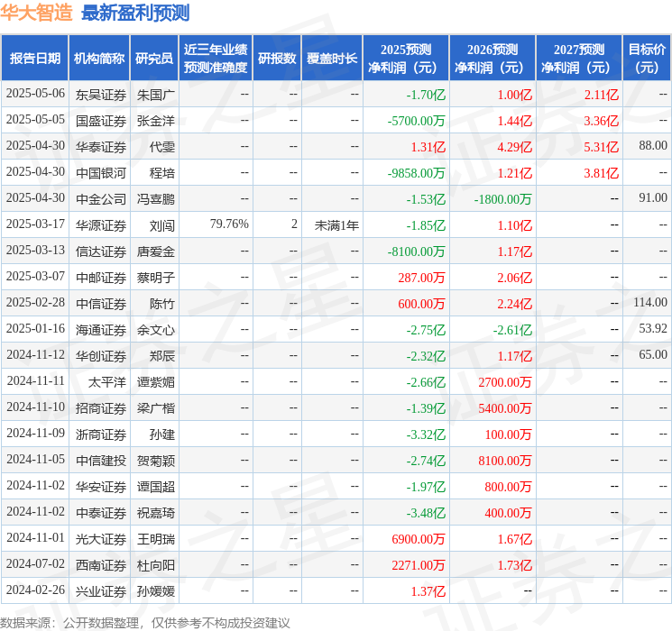Image resolution: width=672 pixels, height=631 pixels.
Task: Select the 机构简称 column header
Action: 99,59
